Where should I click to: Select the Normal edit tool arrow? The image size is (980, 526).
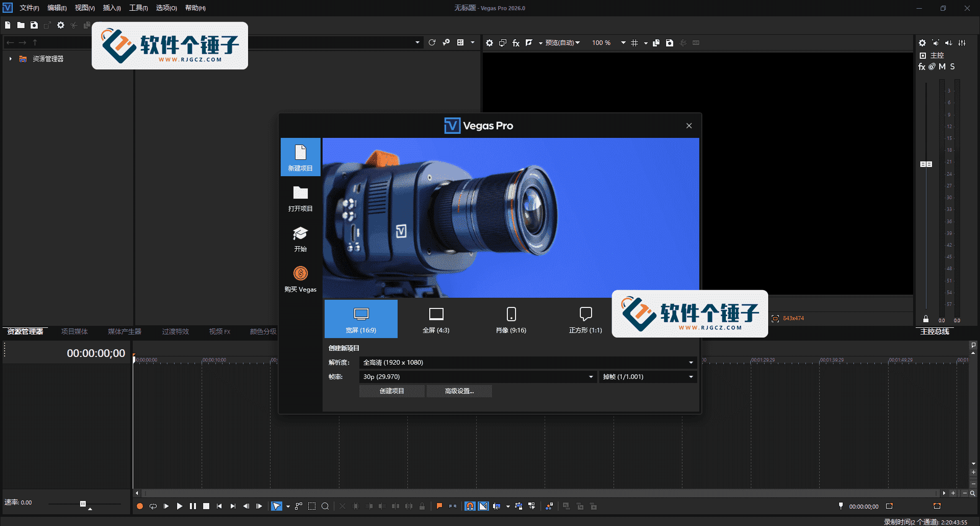point(276,506)
